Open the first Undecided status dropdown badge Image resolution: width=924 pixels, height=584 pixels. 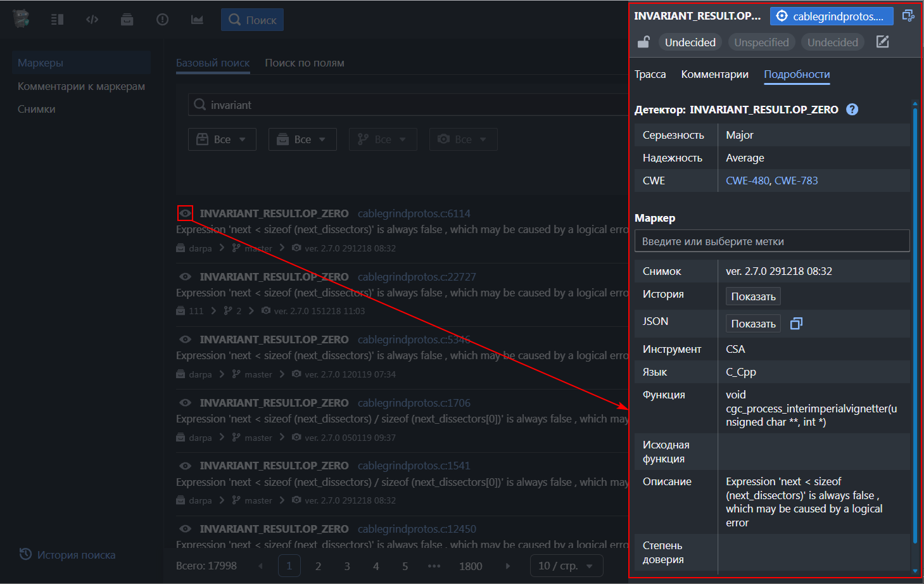(x=690, y=42)
